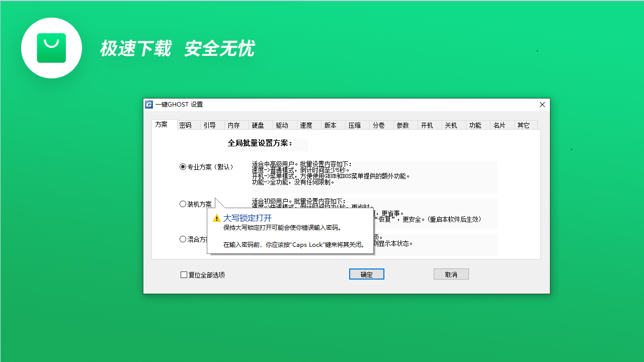The width and height of the screenshot is (644, 362).
Task: Select the 专业方案（默认） radio option
Action: tap(182, 167)
